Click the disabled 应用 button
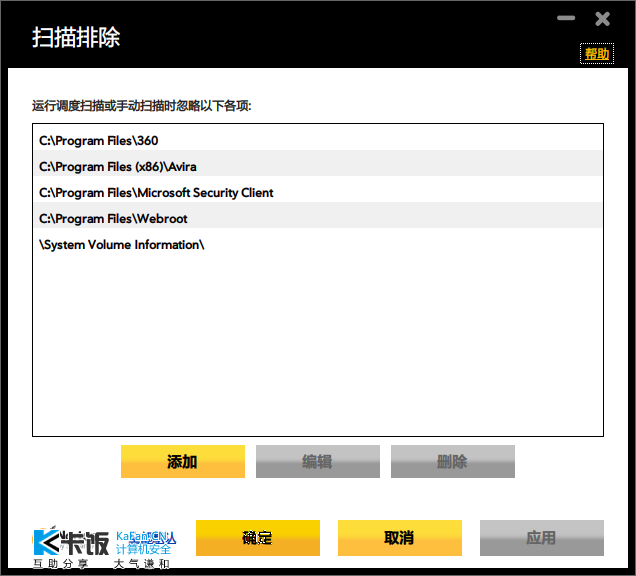The height and width of the screenshot is (576, 636). pos(541,538)
